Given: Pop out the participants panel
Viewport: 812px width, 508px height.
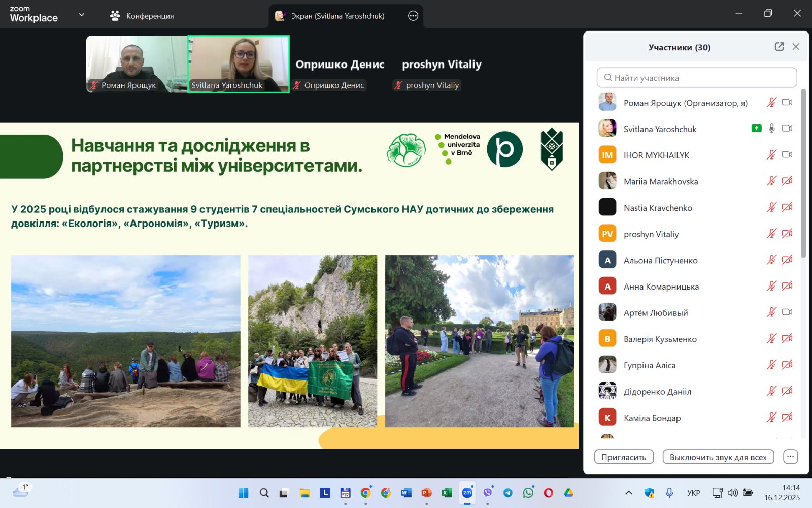Looking at the screenshot, I should (779, 47).
